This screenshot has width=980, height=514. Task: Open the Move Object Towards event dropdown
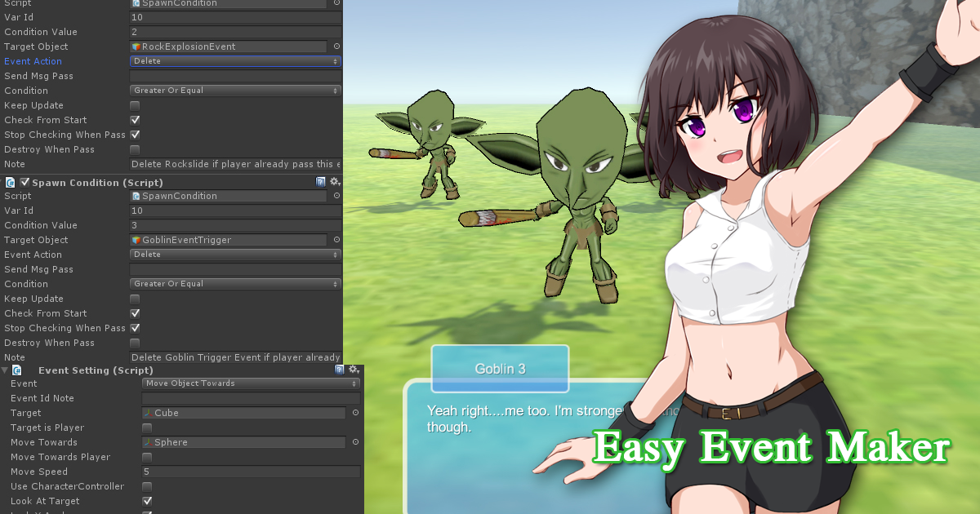[x=251, y=383]
